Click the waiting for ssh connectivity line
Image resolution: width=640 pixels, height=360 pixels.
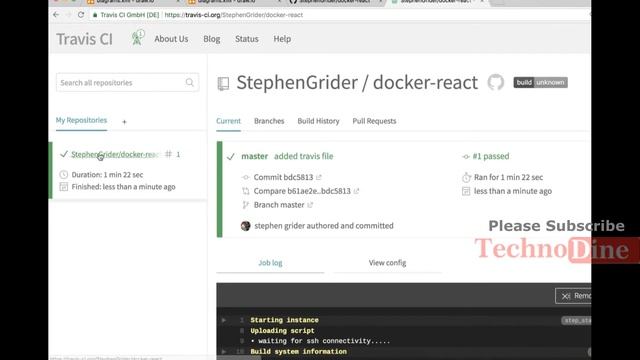320,341
